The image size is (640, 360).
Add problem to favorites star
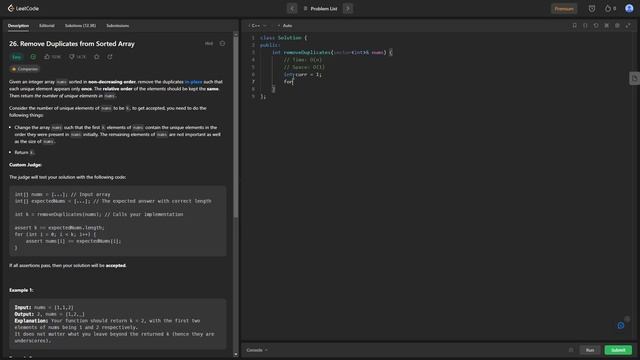click(97, 57)
